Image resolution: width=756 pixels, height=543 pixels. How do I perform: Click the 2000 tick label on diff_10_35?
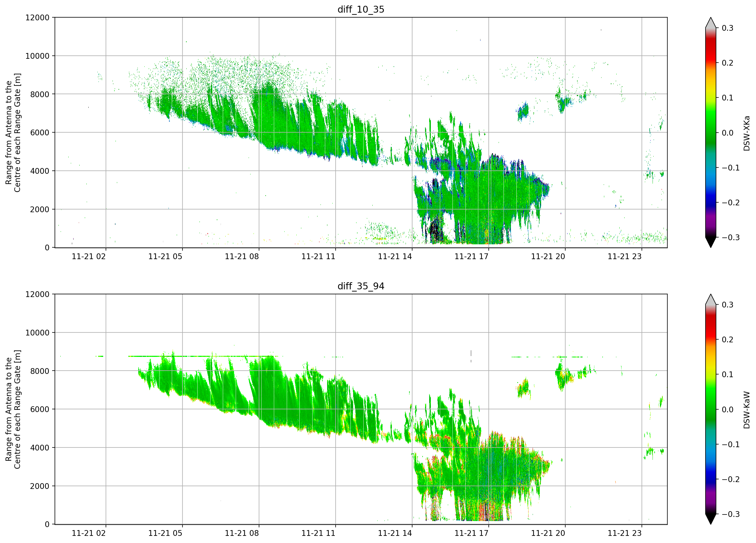click(x=40, y=209)
